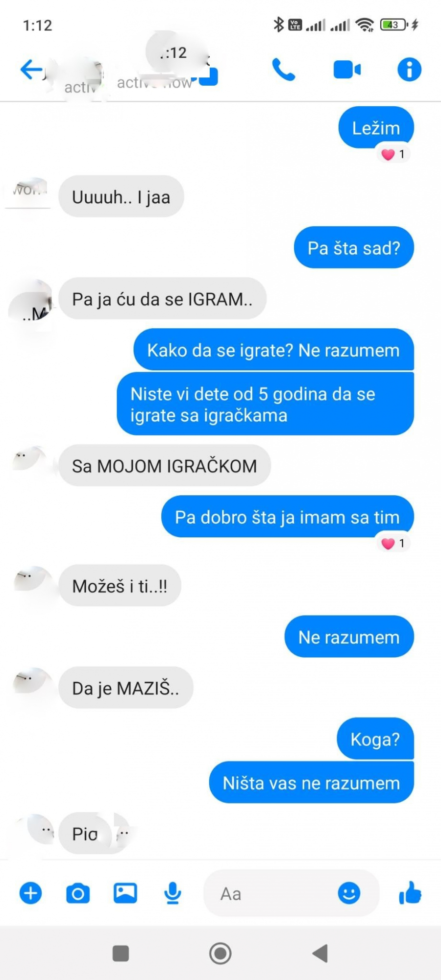Select the 'Sa MOJOM IGRAČKOM' message bubble
This screenshot has width=441, height=980.
coord(165,466)
